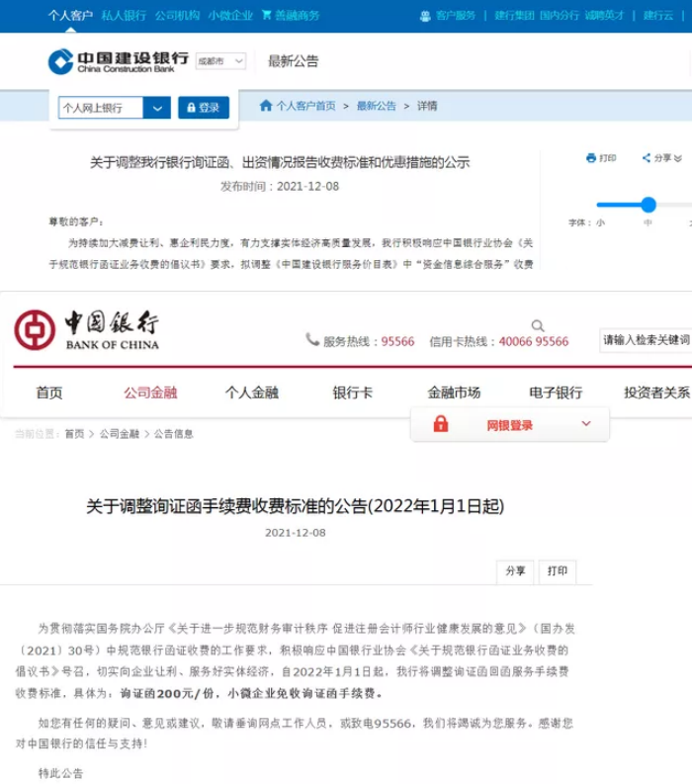This screenshot has width=692, height=784.
Task: Click the share icon on CCB notice
Action: [647, 158]
